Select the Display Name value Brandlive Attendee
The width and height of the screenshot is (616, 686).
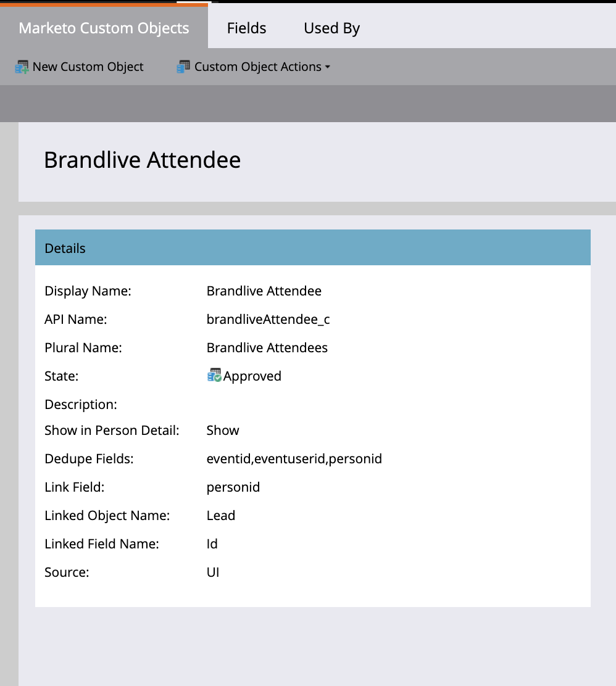coord(264,291)
